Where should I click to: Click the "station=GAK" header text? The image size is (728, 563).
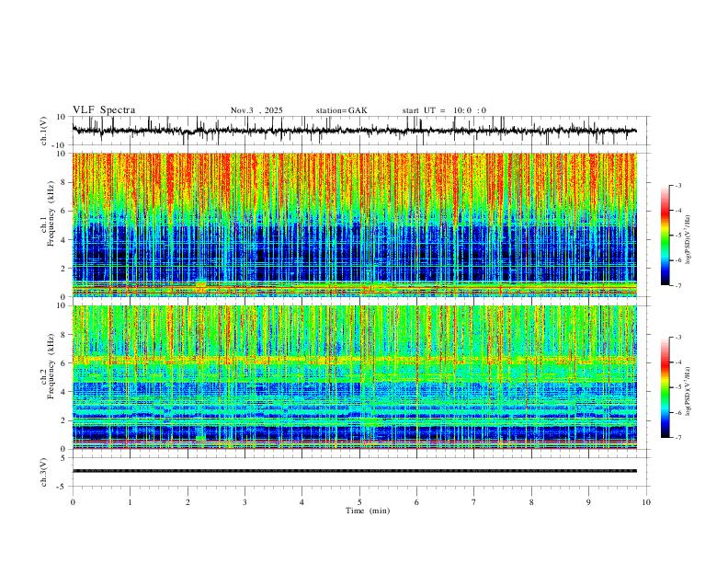point(341,110)
